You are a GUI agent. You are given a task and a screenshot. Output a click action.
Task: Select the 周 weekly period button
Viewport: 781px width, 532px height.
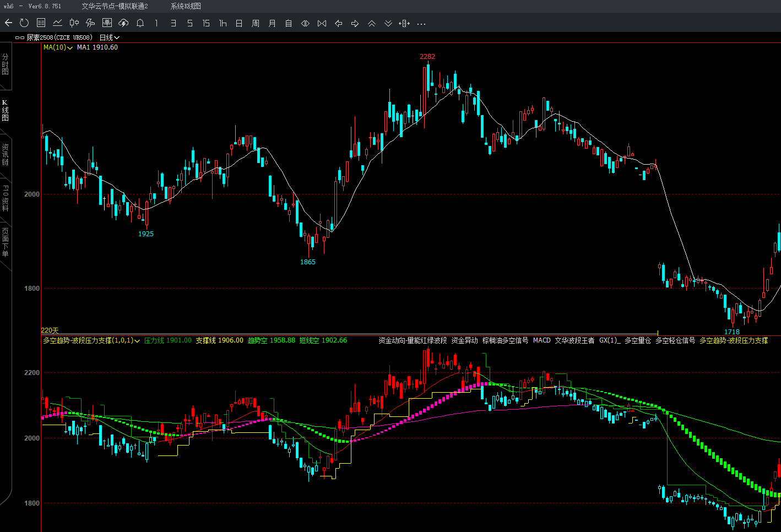(256, 23)
